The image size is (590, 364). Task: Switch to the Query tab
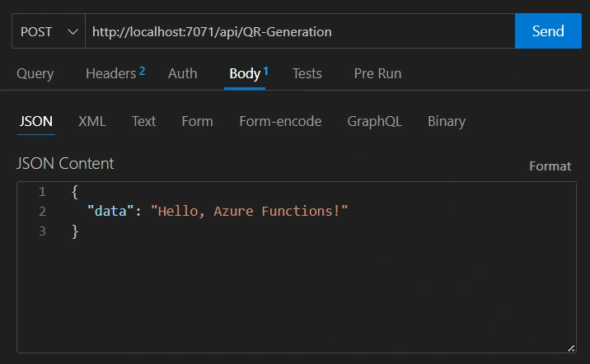click(x=35, y=73)
